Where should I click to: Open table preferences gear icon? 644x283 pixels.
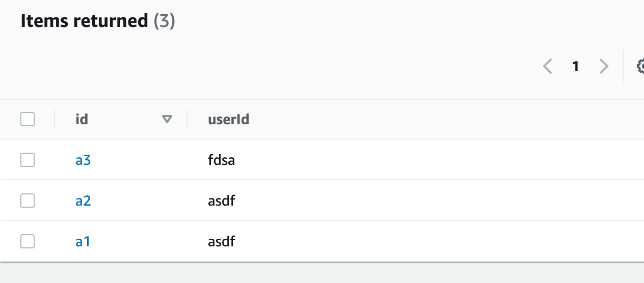(640, 66)
